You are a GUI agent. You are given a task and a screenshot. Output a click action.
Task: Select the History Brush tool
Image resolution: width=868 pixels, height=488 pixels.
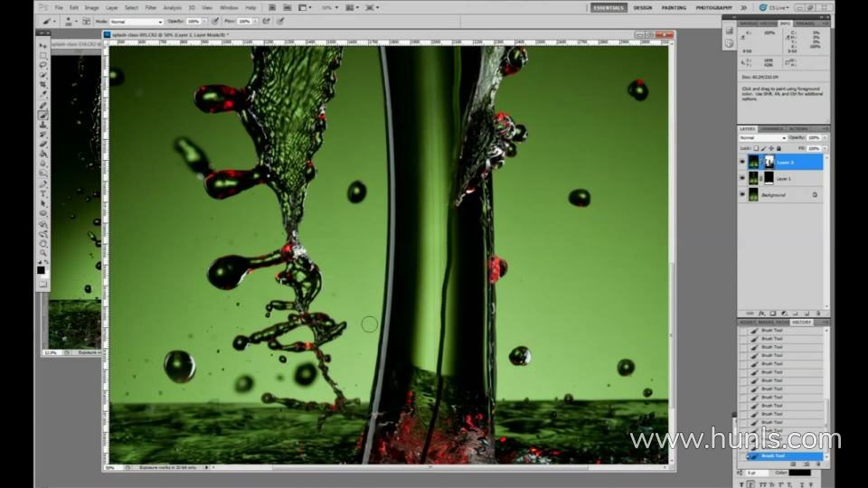point(43,135)
